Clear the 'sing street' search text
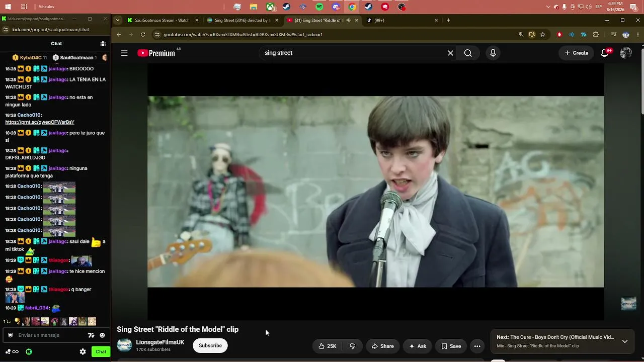 (450, 53)
